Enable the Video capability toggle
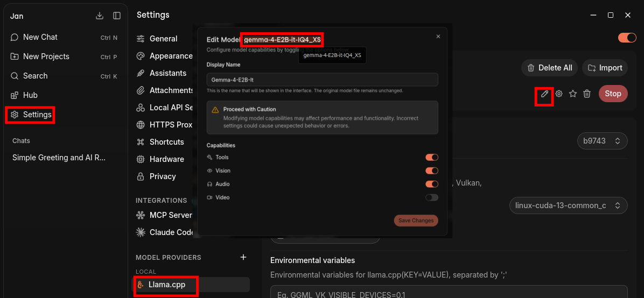 pos(432,198)
